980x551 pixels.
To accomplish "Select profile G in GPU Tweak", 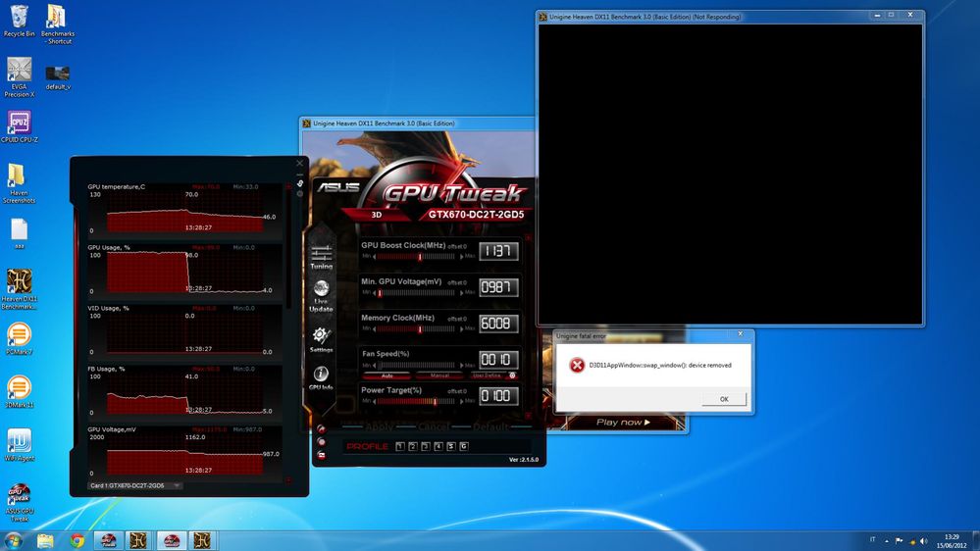I will 464,446.
